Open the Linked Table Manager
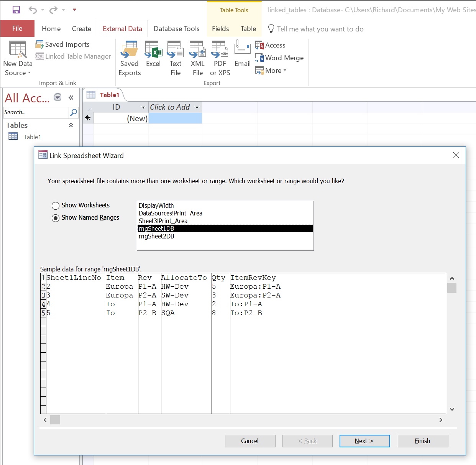Image resolution: width=476 pixels, height=465 pixels. click(73, 56)
